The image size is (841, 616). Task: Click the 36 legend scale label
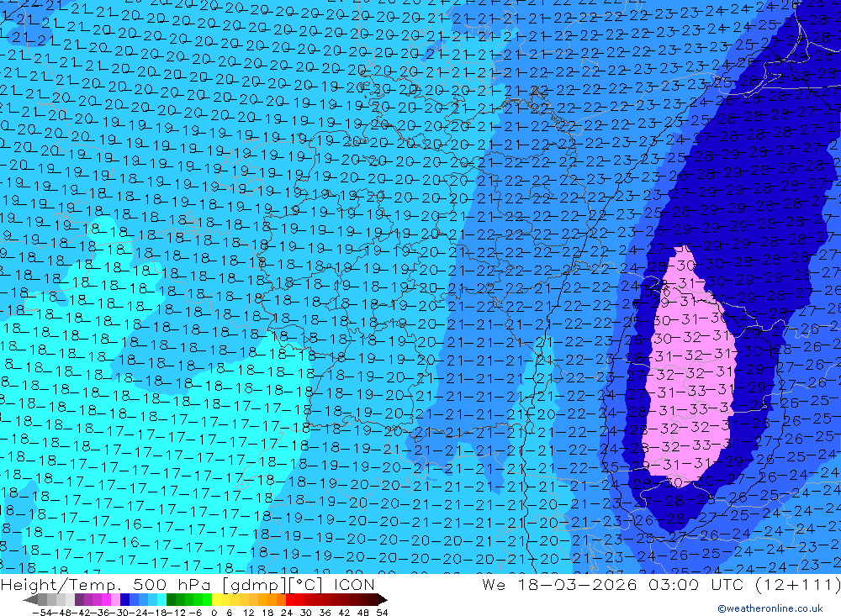325,613
